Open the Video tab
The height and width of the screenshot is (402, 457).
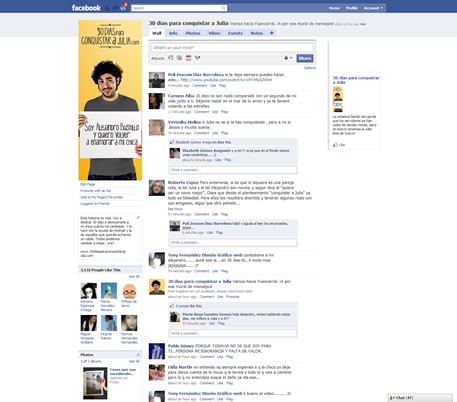point(214,33)
